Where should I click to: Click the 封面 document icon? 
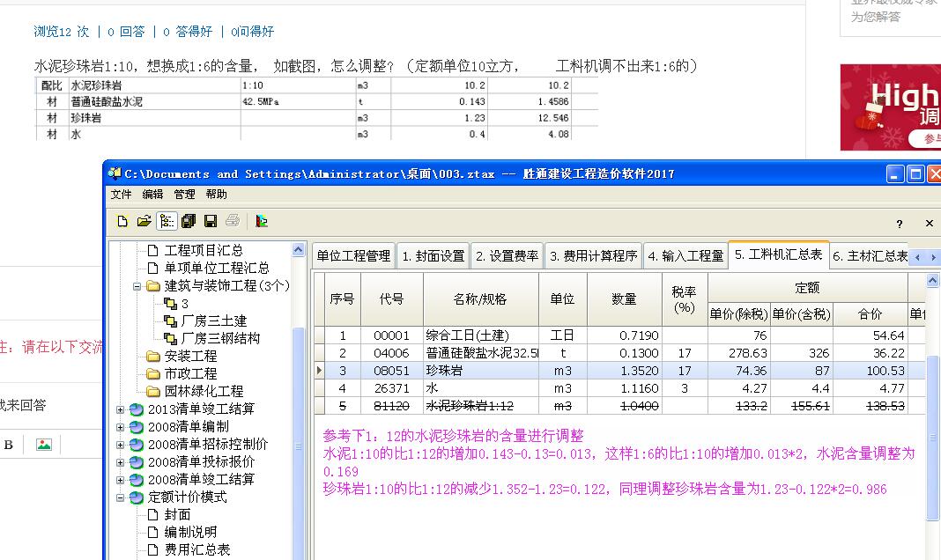[x=153, y=515]
